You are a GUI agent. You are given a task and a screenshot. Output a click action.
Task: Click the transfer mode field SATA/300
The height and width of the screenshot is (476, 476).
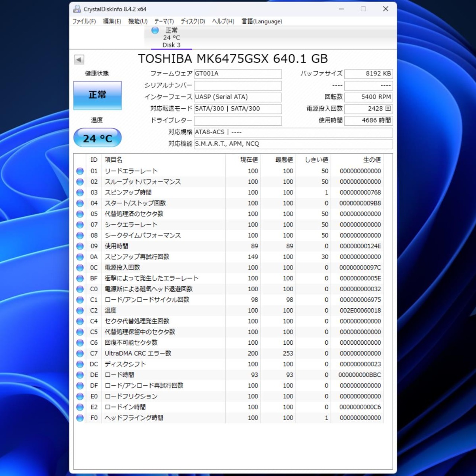click(x=238, y=109)
